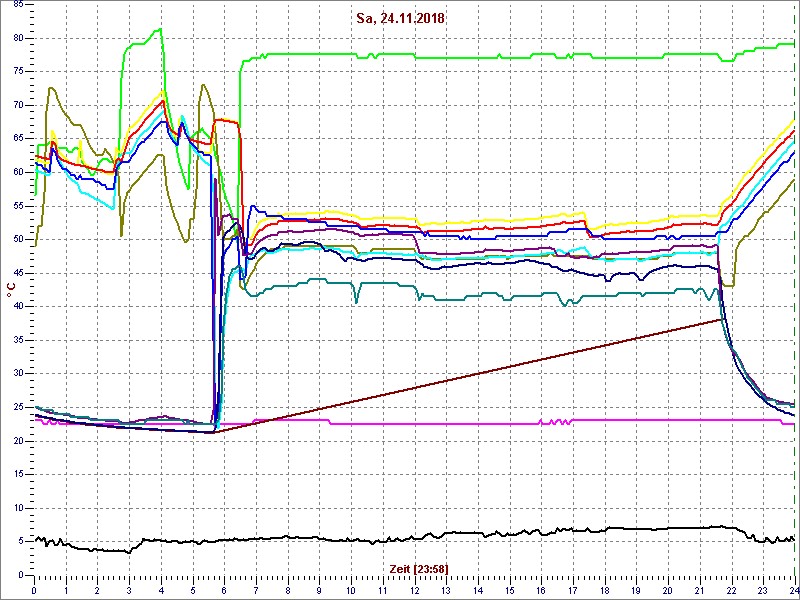This screenshot has width=800, height=600.
Task: Pick hour '11' on the time axis
Action: pyautogui.click(x=383, y=590)
